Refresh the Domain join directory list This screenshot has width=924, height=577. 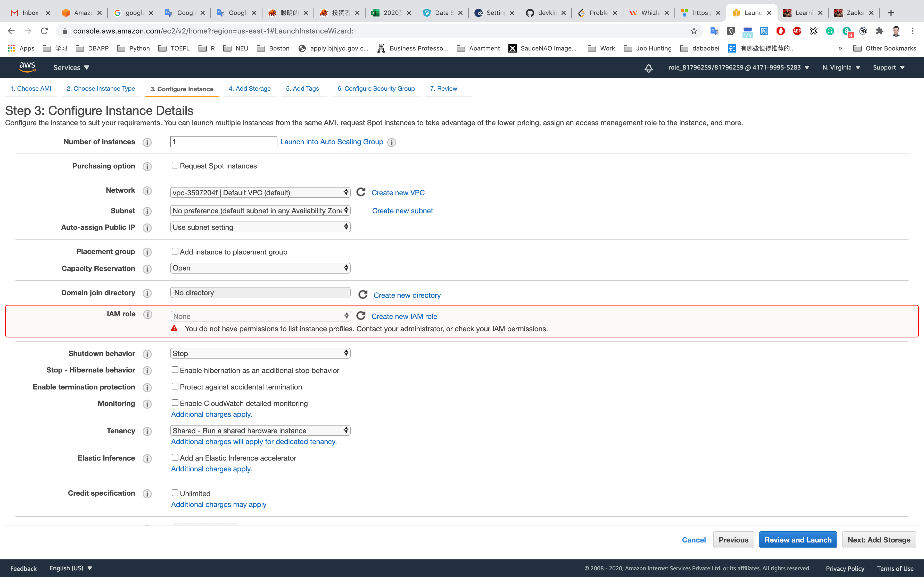click(x=363, y=295)
